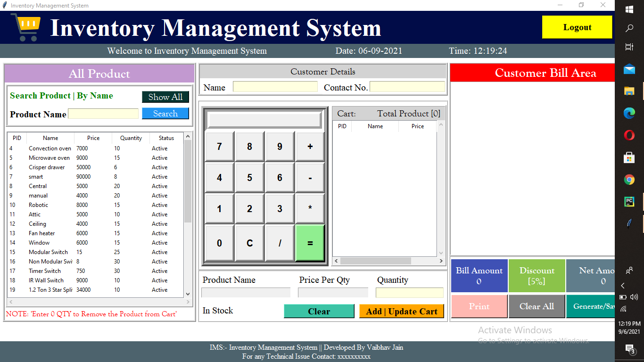Image resolution: width=644 pixels, height=362 pixels.
Task: Click the Search button
Action: (x=165, y=113)
